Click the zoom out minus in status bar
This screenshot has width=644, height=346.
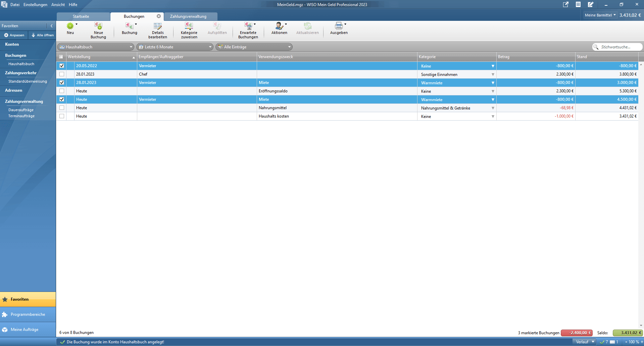click(626, 342)
